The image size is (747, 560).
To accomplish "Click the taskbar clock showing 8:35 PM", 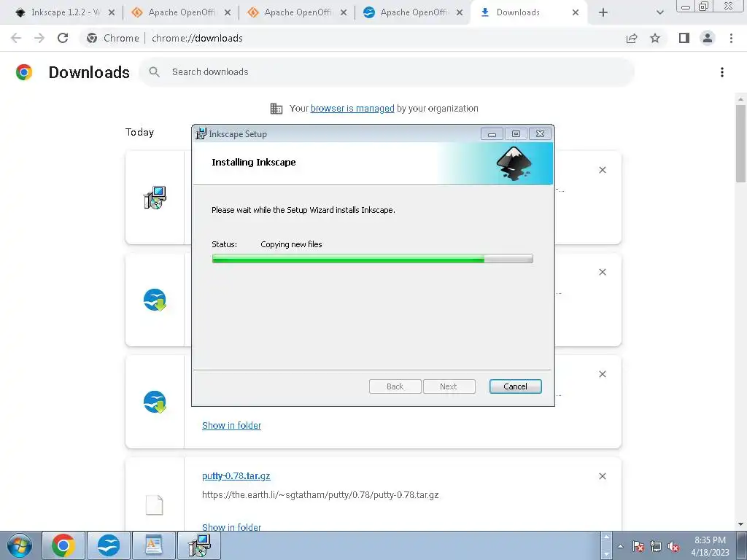I will point(710,545).
